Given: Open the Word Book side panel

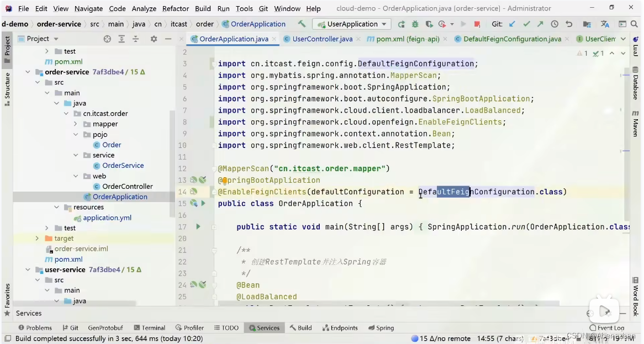Looking at the screenshot, I should [x=635, y=297].
